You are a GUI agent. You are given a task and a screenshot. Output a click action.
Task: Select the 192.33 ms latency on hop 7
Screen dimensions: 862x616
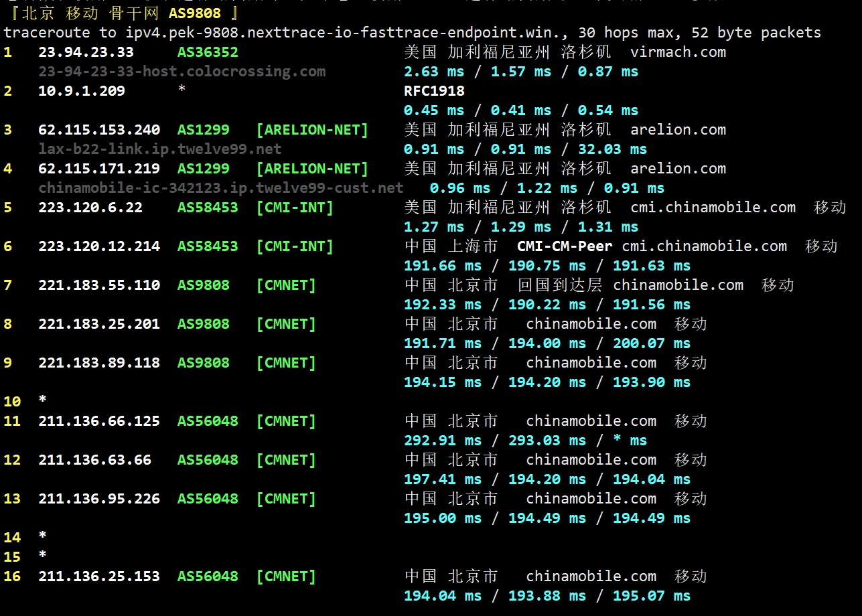[443, 305]
